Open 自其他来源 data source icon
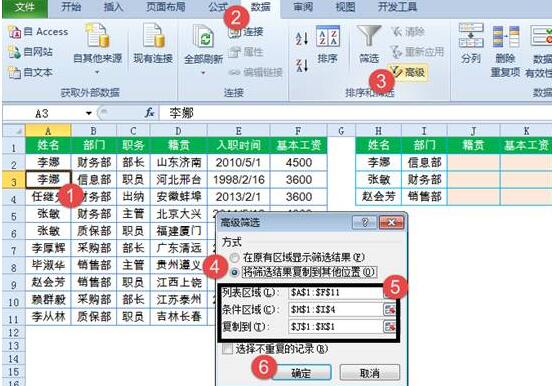This screenshot has height=386, width=552. [98, 35]
